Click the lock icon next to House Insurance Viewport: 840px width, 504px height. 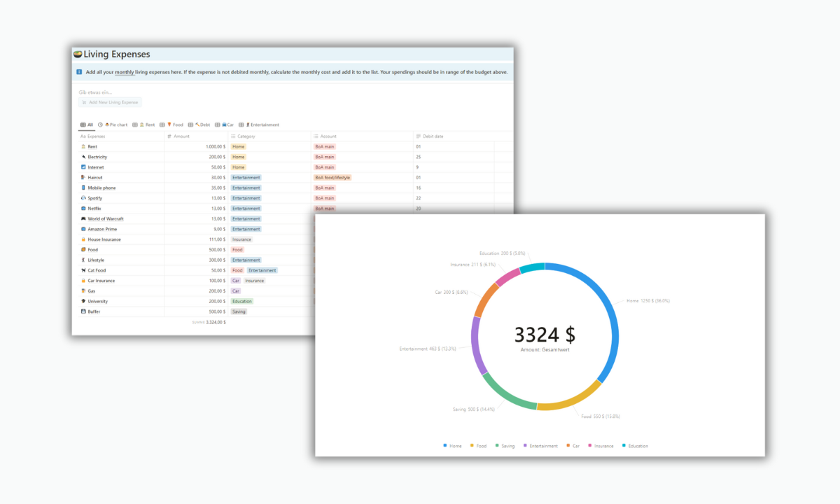(x=83, y=239)
